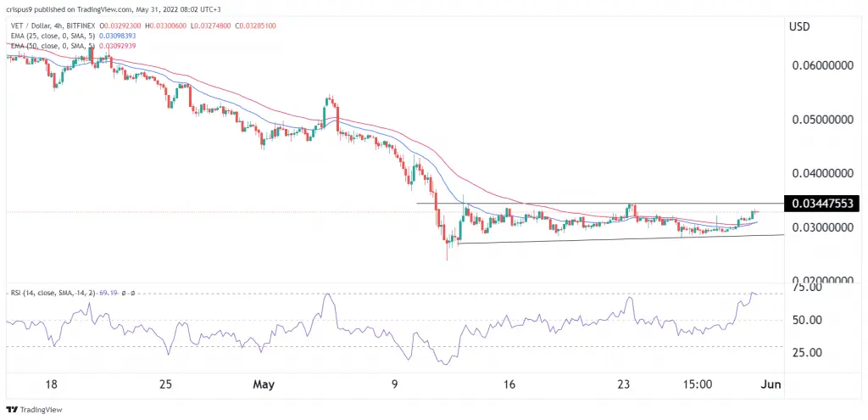The image size is (868, 420).
Task: Click the 23 date axis label
Action: click(624, 384)
